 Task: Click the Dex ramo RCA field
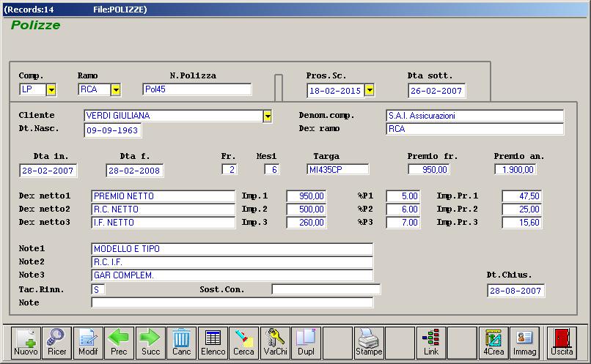pos(475,129)
